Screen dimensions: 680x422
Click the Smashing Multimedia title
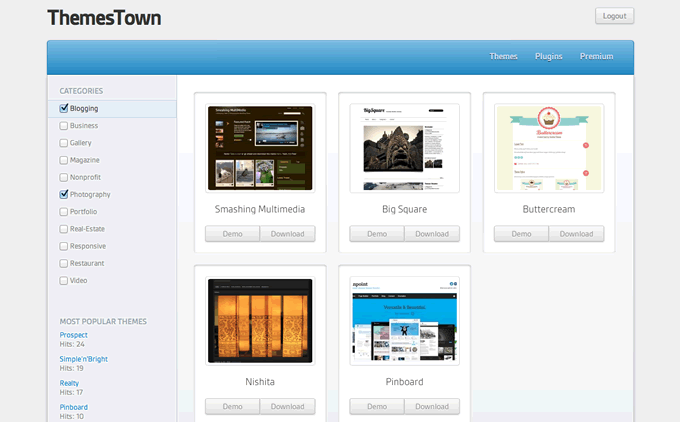coord(260,209)
